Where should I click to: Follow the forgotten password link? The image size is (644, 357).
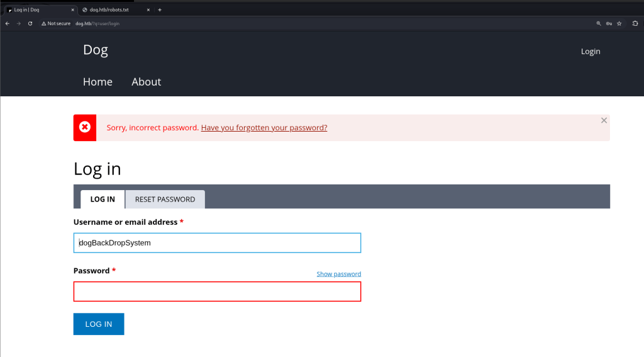click(x=264, y=128)
